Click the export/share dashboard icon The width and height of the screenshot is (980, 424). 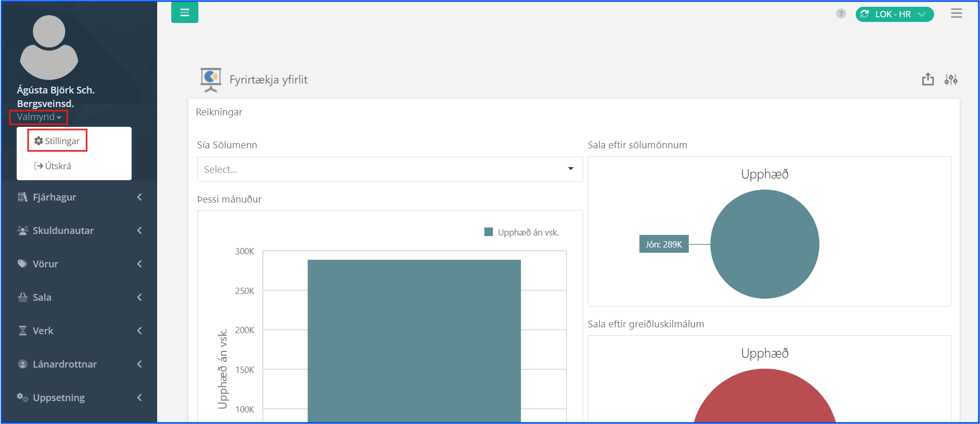tap(927, 79)
